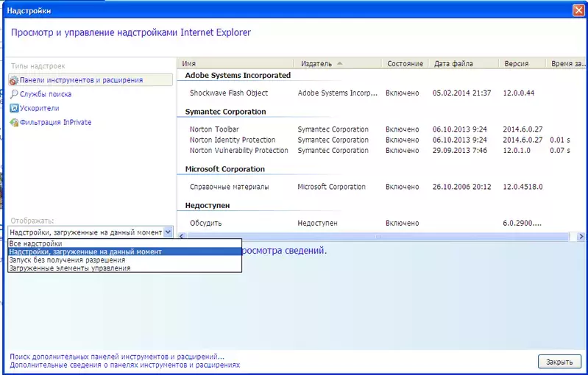The width and height of the screenshot is (588, 375).
Task: Click the toolbars and extensions gear icon
Action: [x=14, y=80]
